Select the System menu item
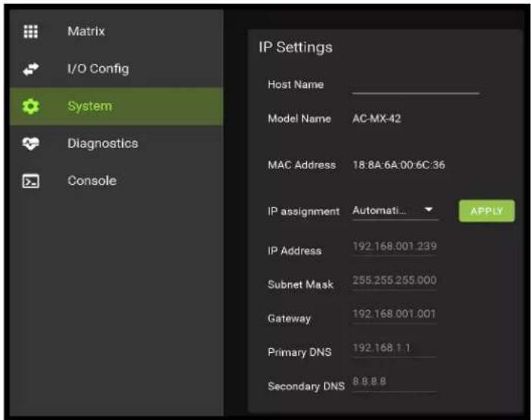 tap(116, 106)
